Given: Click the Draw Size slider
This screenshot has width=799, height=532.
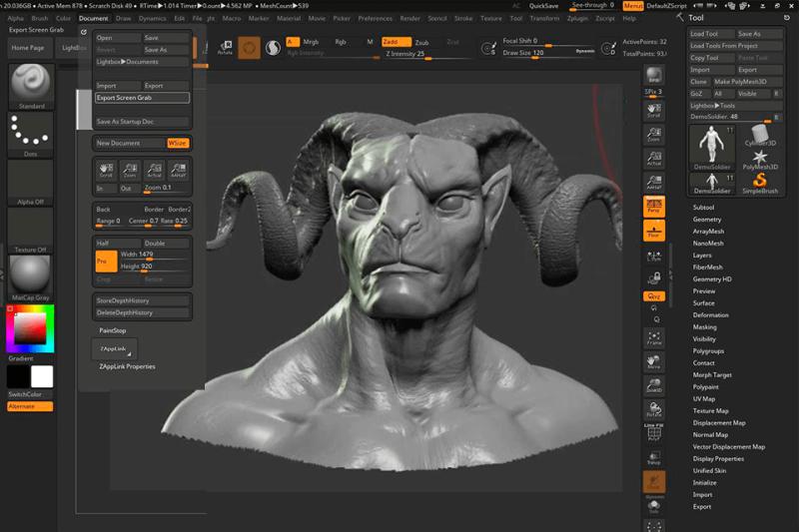Looking at the screenshot, I should point(548,53).
